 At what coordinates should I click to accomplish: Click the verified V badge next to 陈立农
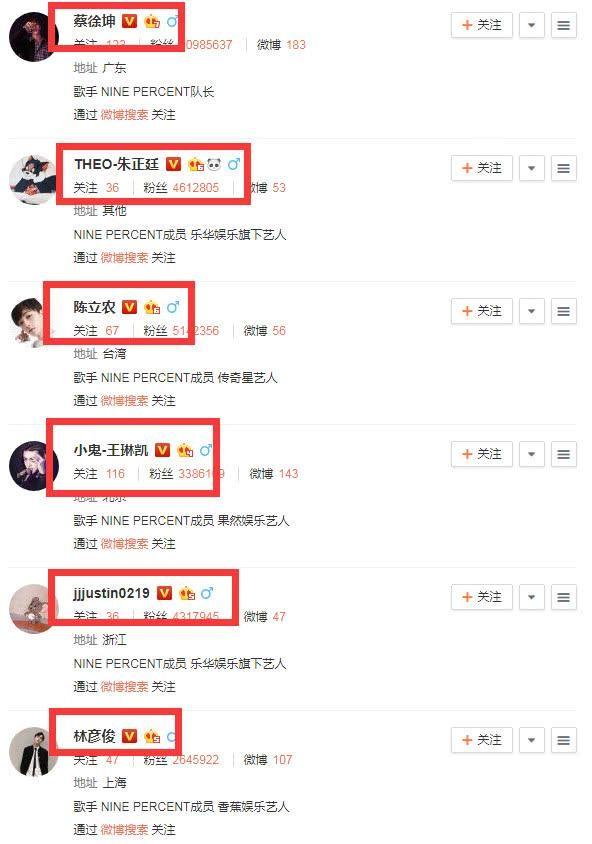[130, 307]
